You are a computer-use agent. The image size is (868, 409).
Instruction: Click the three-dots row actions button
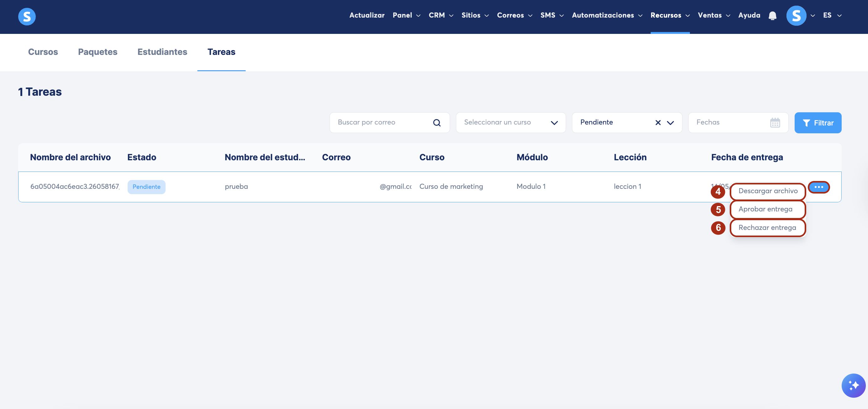[x=818, y=187]
